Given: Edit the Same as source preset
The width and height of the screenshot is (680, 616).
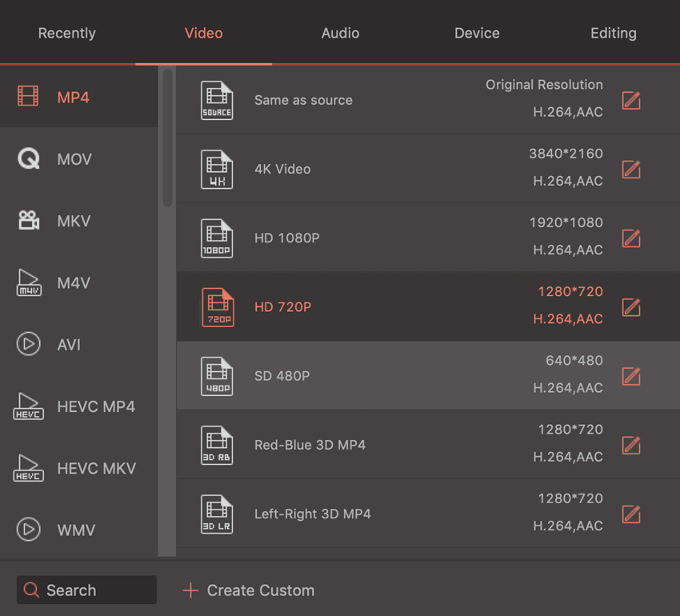Looking at the screenshot, I should click(x=631, y=101).
